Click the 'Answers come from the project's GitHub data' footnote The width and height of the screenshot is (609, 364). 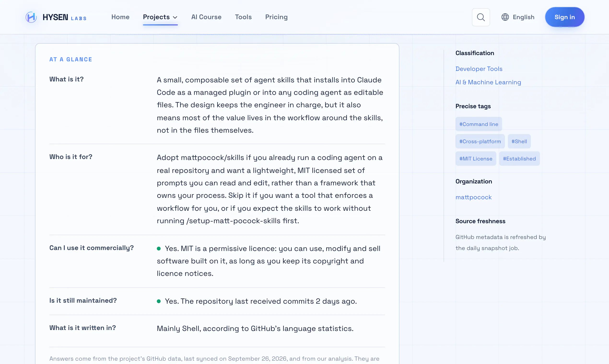coord(214,358)
